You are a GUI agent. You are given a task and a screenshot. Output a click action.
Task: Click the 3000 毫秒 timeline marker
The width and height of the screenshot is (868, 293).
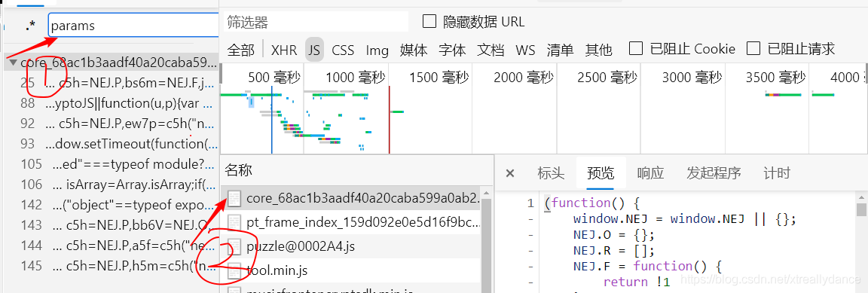pyautogui.click(x=692, y=77)
